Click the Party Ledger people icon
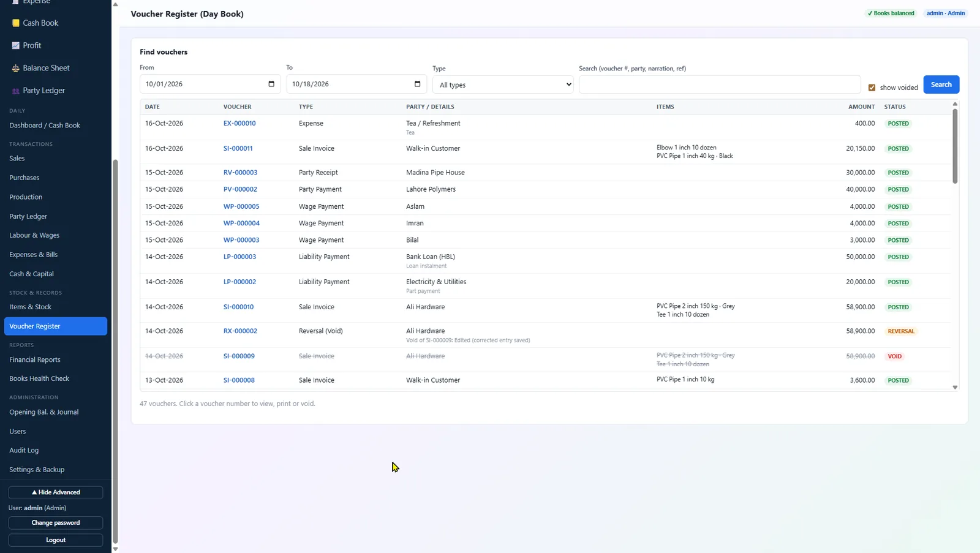The height and width of the screenshot is (553, 980). pyautogui.click(x=16, y=91)
